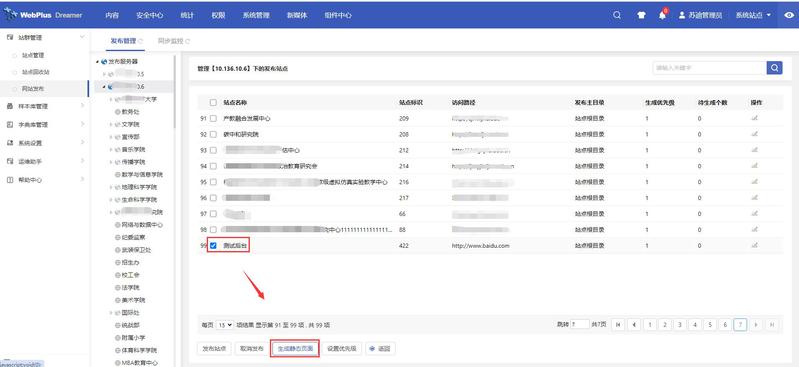Open the 系统站点 dropdown in header
The height and width of the screenshot is (367, 799).
(x=753, y=15)
